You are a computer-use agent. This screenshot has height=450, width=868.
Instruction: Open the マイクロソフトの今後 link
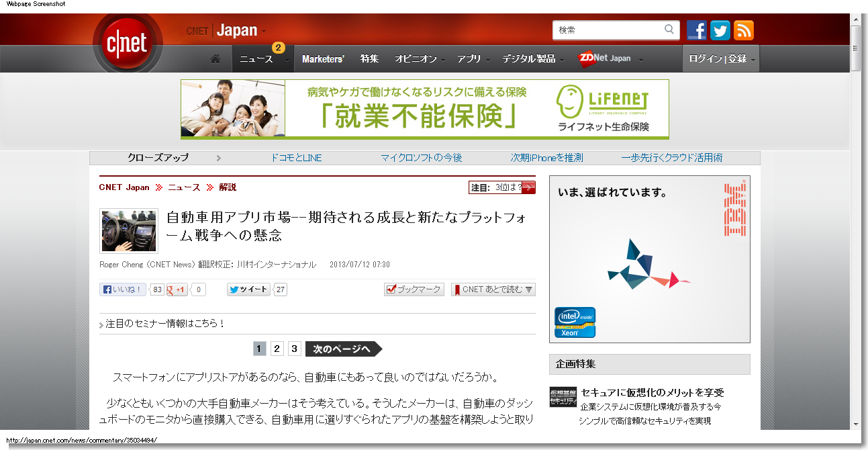(422, 158)
